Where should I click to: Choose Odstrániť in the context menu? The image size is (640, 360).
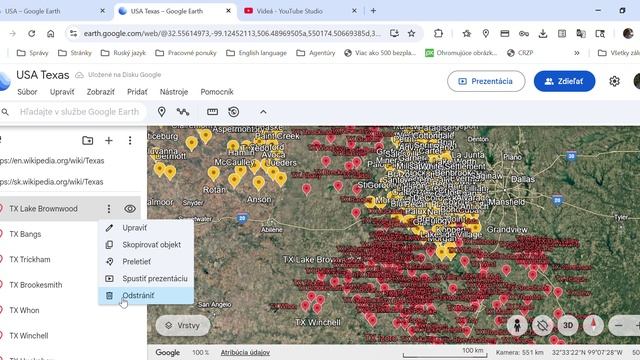[x=146, y=296]
